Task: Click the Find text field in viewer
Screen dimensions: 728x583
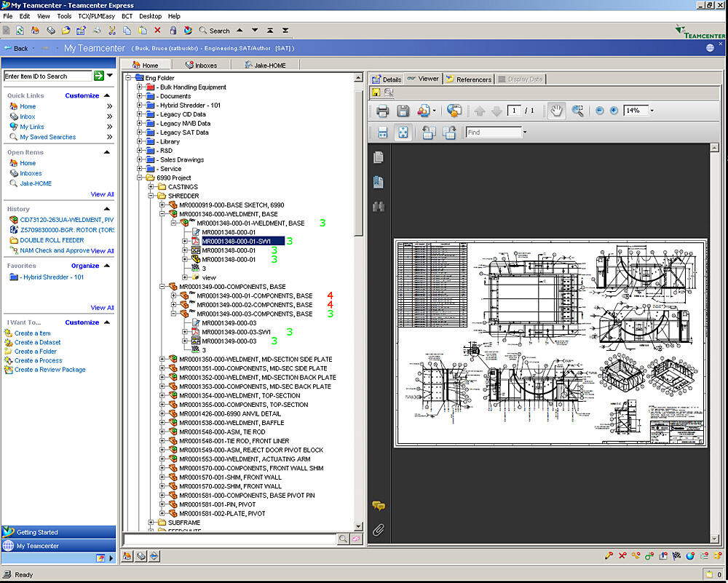Action: tap(494, 132)
